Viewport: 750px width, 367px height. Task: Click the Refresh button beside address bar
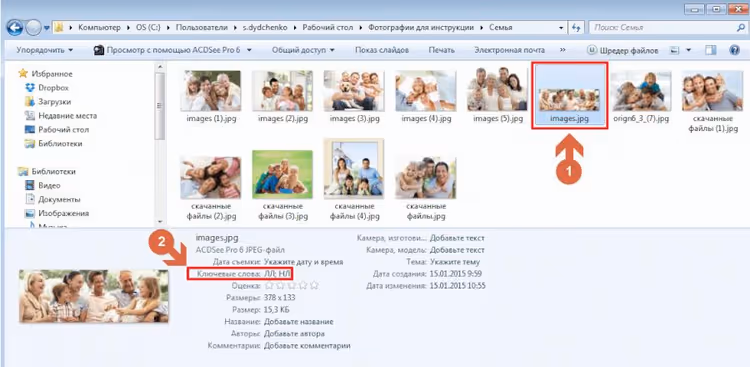(x=576, y=28)
